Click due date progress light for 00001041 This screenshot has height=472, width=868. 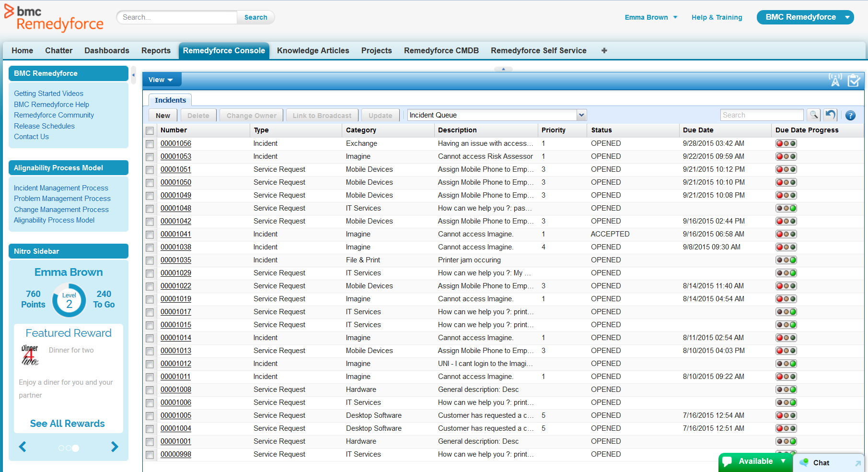(786, 234)
